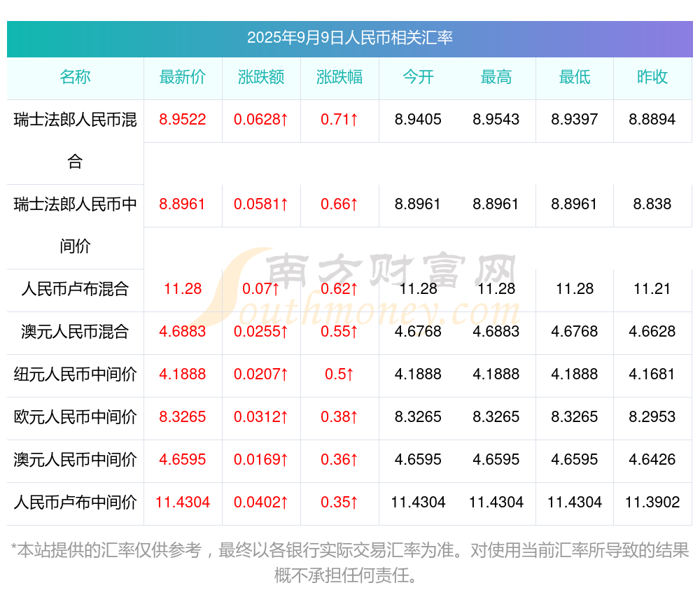Image resolution: width=700 pixels, height=597 pixels.
Task: Click latest price 8.9522
Action: [183, 120]
